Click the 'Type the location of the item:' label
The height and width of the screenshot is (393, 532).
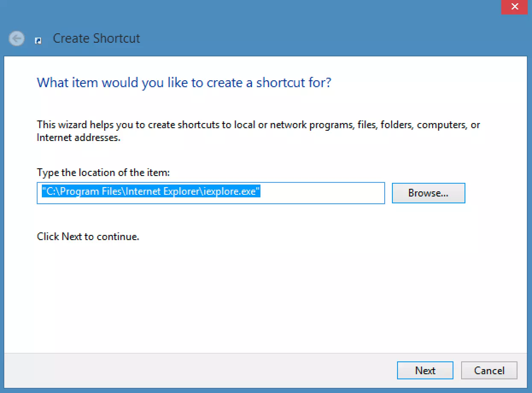pos(103,173)
